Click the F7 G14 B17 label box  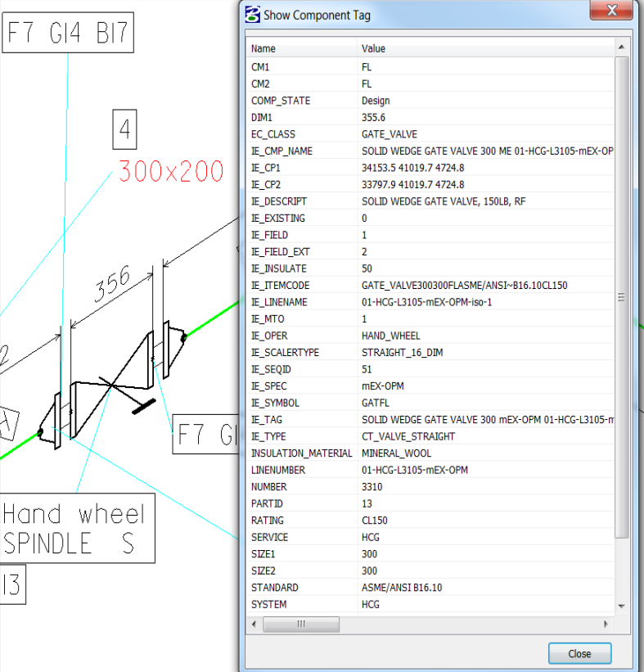click(x=68, y=33)
